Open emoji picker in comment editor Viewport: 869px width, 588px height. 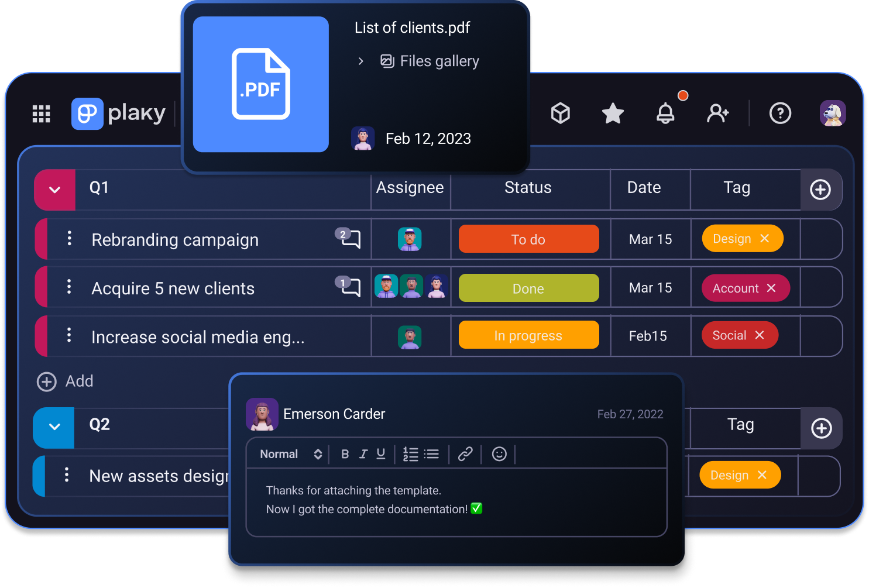[x=499, y=454]
